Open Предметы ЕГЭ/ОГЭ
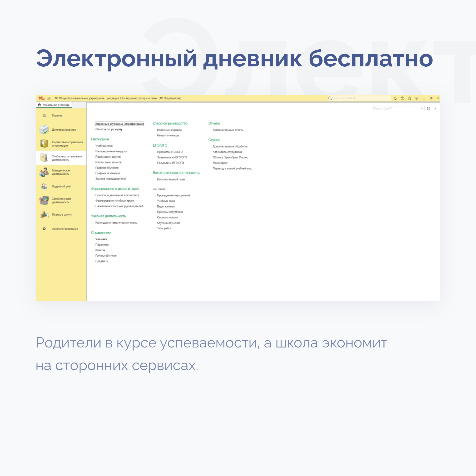 pyautogui.click(x=170, y=152)
